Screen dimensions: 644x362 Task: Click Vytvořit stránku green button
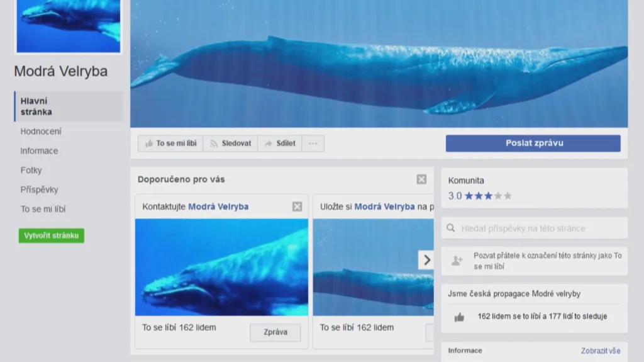(x=52, y=235)
